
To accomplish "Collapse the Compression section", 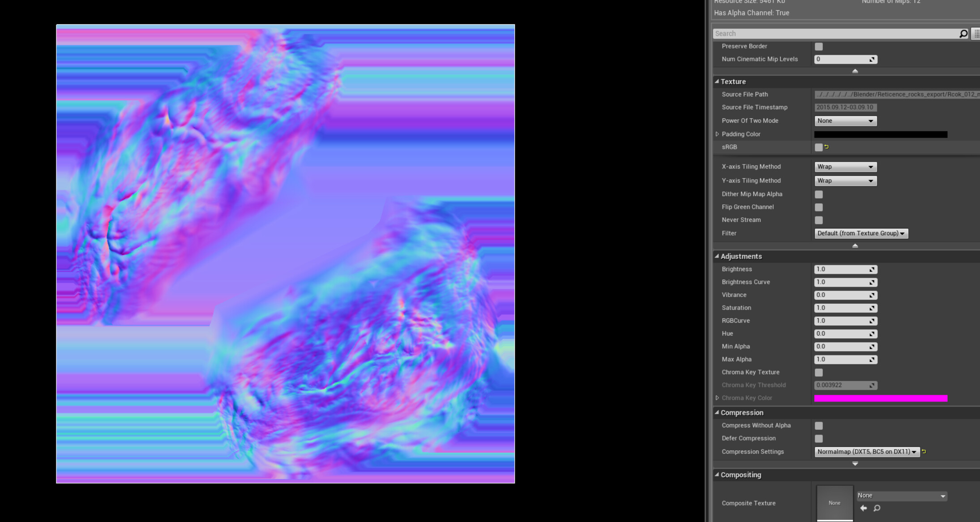I will coord(717,413).
